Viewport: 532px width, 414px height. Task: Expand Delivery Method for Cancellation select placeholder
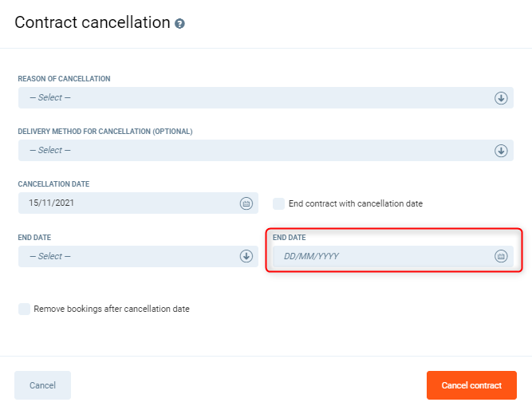pyautogui.click(x=50, y=151)
